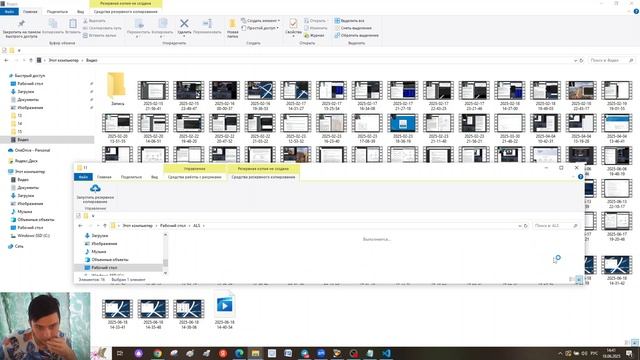This screenshot has height=360, width=640.
Task: Select video 2025-06-18 14-33-41
Action: coord(118,313)
